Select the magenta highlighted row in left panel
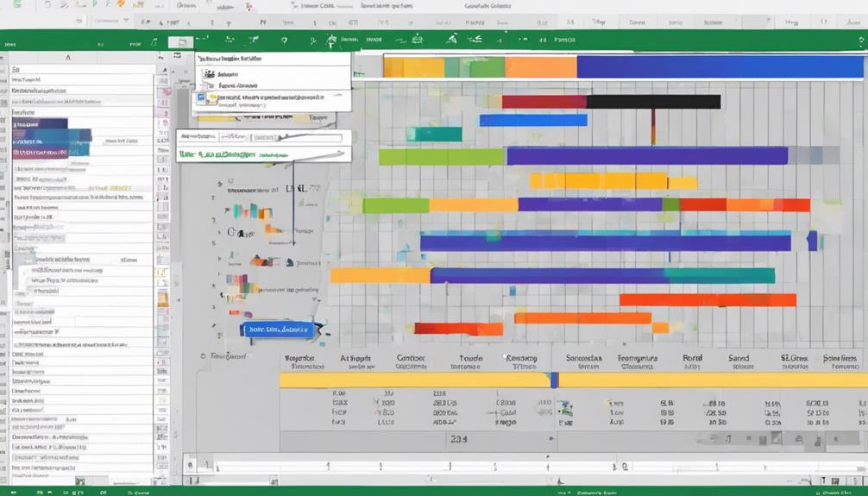This screenshot has width=868, height=496. 40,152
